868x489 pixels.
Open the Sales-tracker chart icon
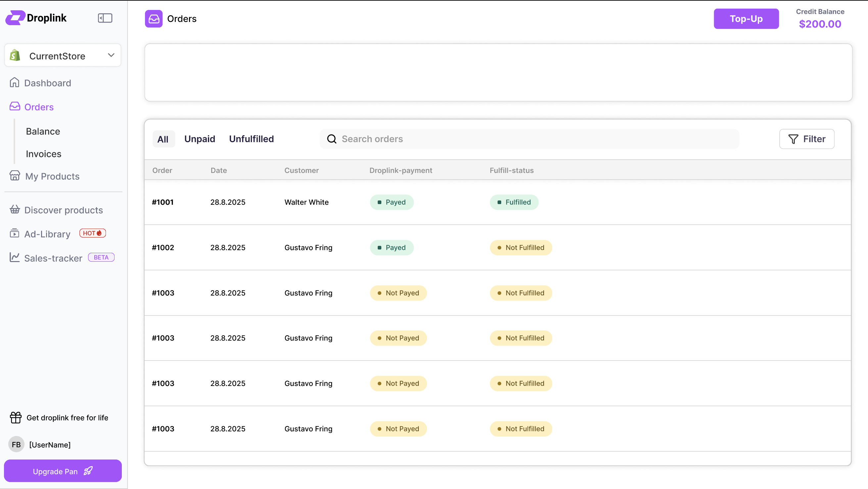(x=15, y=258)
